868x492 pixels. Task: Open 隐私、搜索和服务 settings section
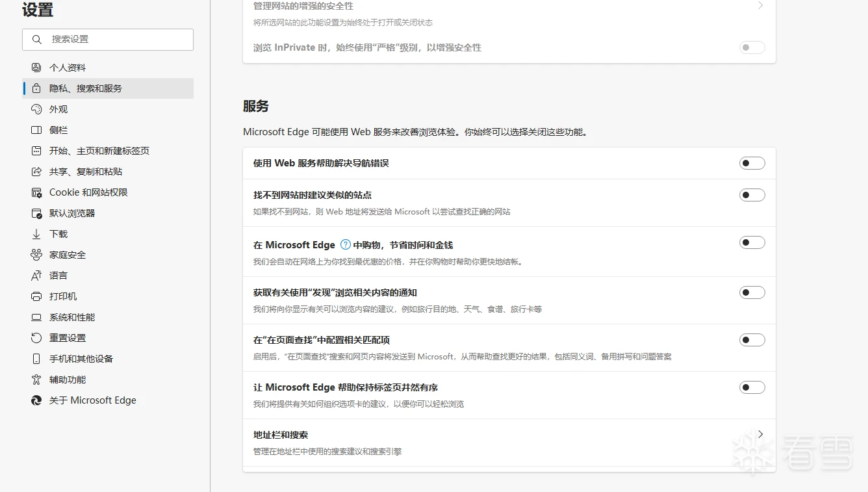[x=108, y=88]
